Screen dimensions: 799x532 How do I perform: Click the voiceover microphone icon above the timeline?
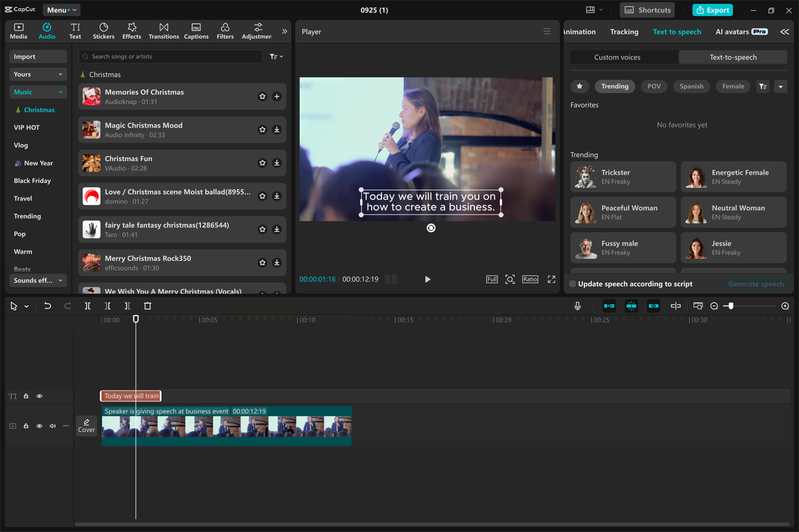[577, 306]
